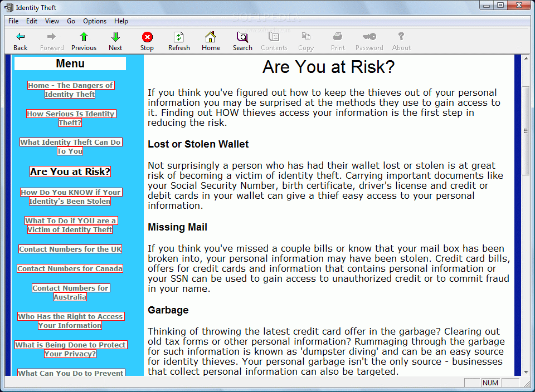Close the Identity Theft window
Screen dimensions: 535x392
519,5
